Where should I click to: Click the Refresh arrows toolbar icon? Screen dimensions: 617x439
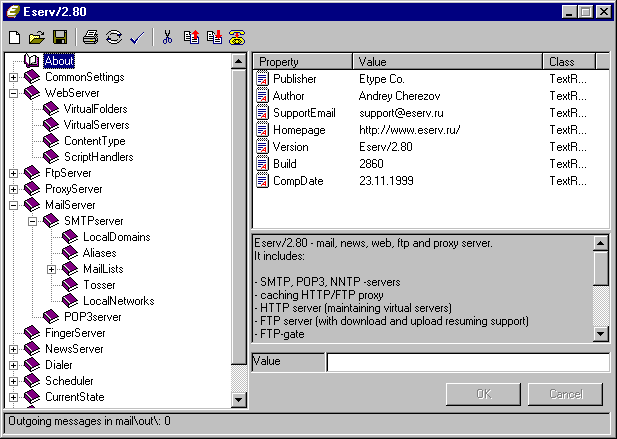pyautogui.click(x=114, y=37)
